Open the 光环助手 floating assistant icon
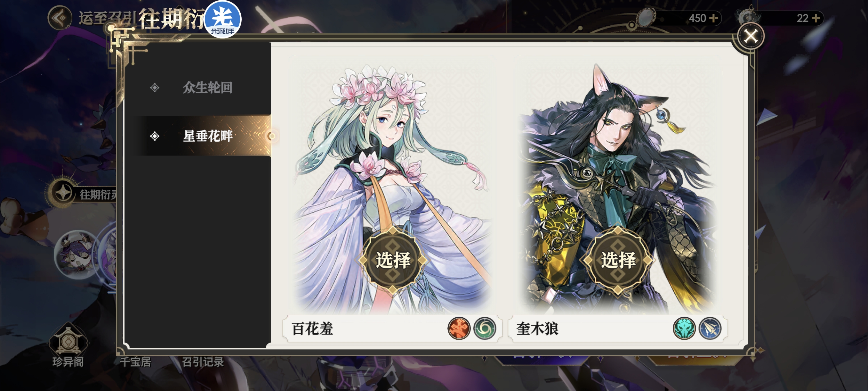 tap(223, 19)
